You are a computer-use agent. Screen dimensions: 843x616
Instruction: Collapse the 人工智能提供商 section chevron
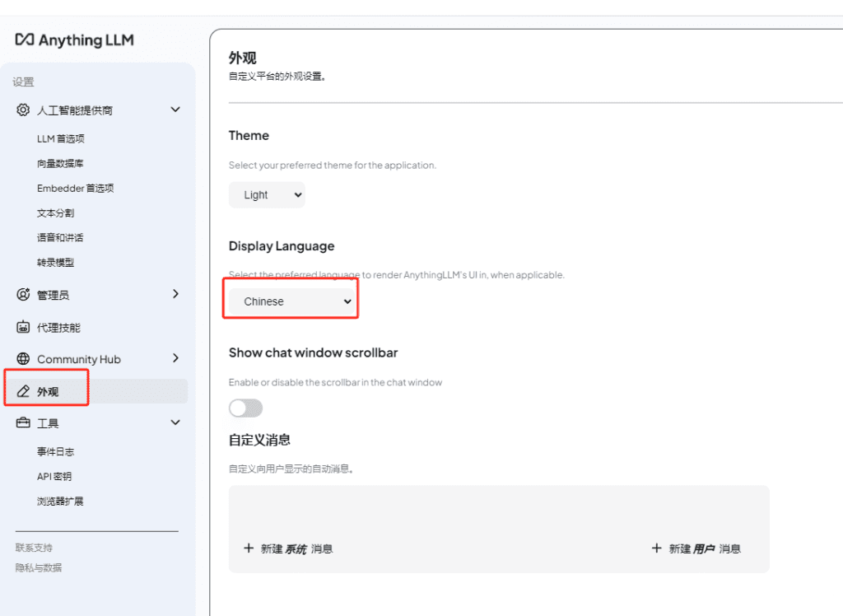pyautogui.click(x=175, y=110)
